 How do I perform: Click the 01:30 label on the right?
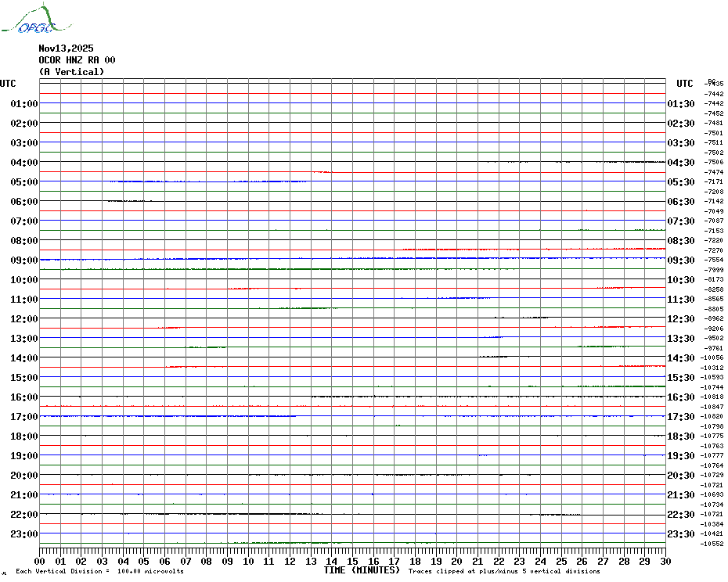pos(681,103)
